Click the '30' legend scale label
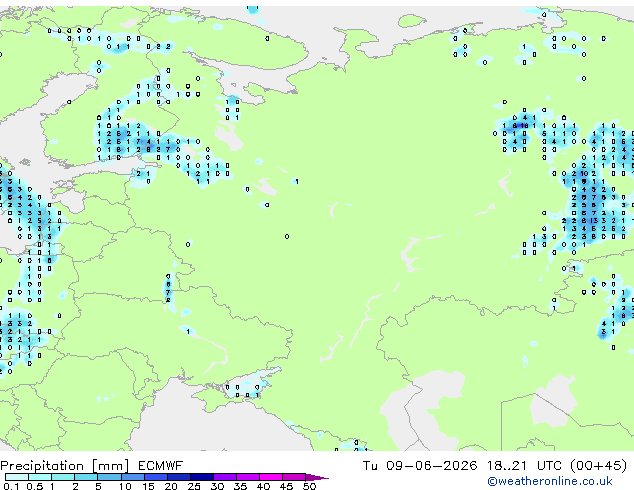The image size is (634, 490). pyautogui.click(x=217, y=486)
